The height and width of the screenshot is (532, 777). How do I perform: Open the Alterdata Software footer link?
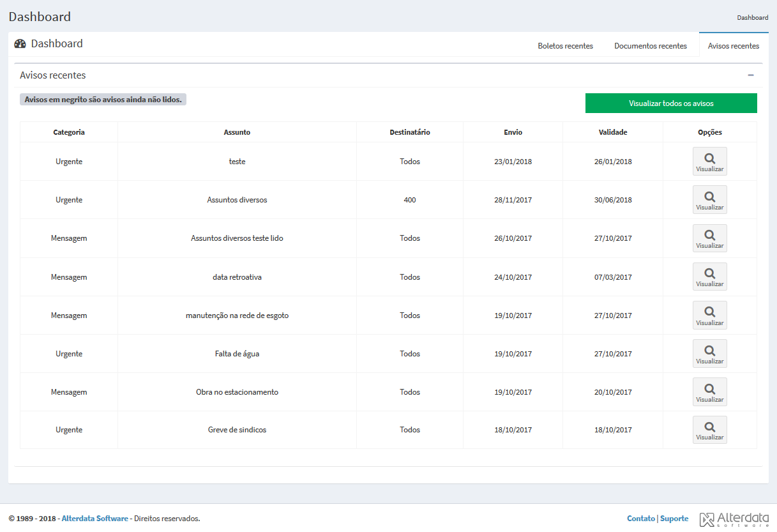tap(94, 519)
